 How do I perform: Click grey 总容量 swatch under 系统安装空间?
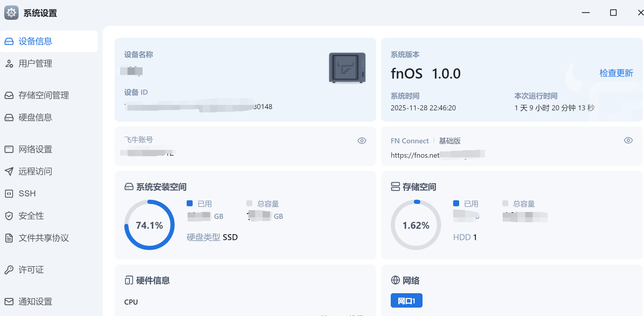click(x=249, y=204)
